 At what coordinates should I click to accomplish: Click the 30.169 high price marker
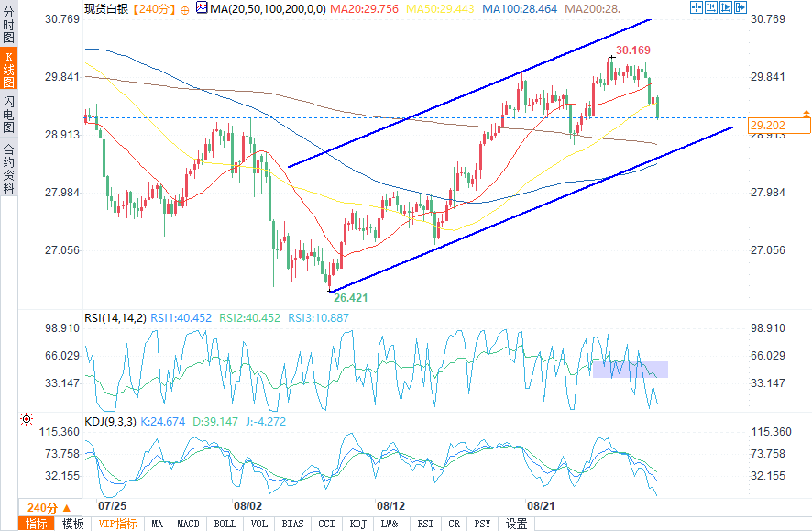pos(632,50)
